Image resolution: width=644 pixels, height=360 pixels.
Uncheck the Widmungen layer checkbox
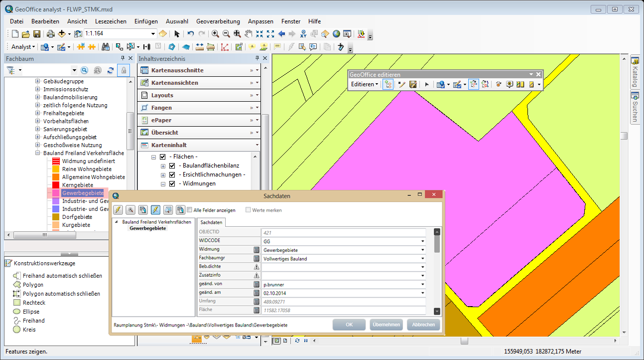pos(172,183)
